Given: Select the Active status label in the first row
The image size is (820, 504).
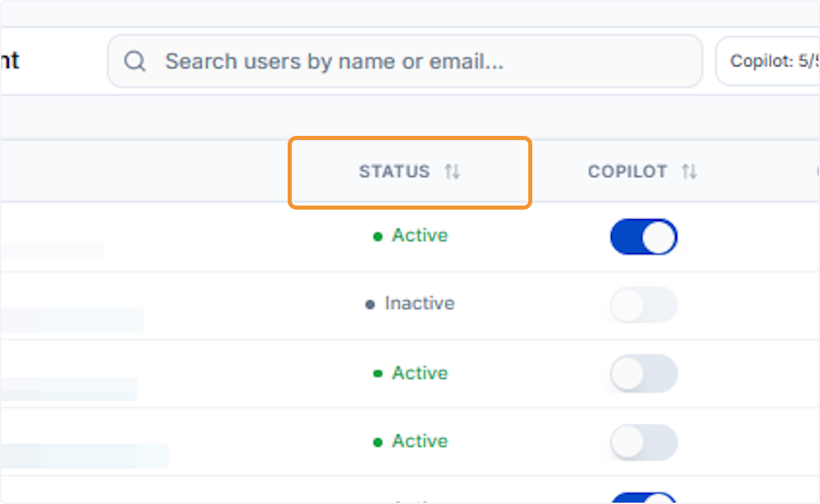Looking at the screenshot, I should 420,236.
